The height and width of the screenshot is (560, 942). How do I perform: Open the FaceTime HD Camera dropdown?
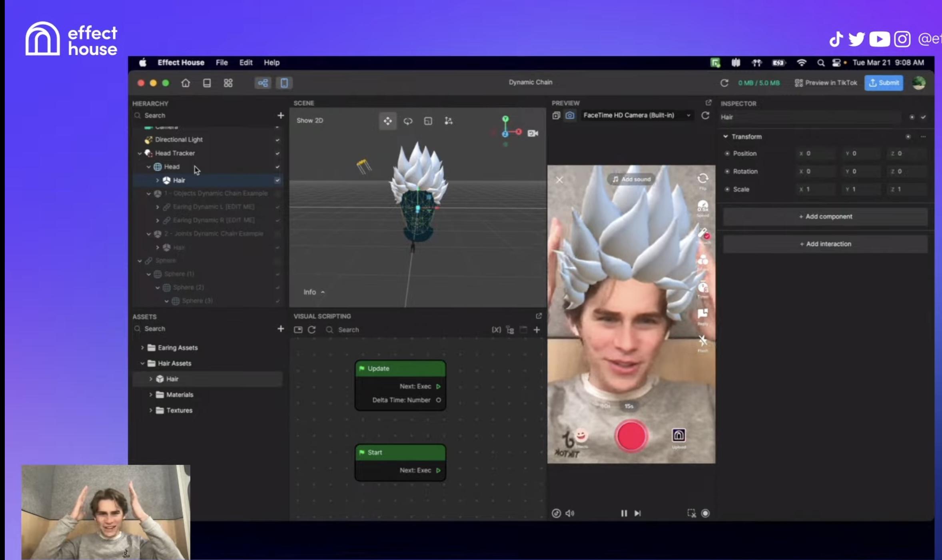[x=636, y=116]
